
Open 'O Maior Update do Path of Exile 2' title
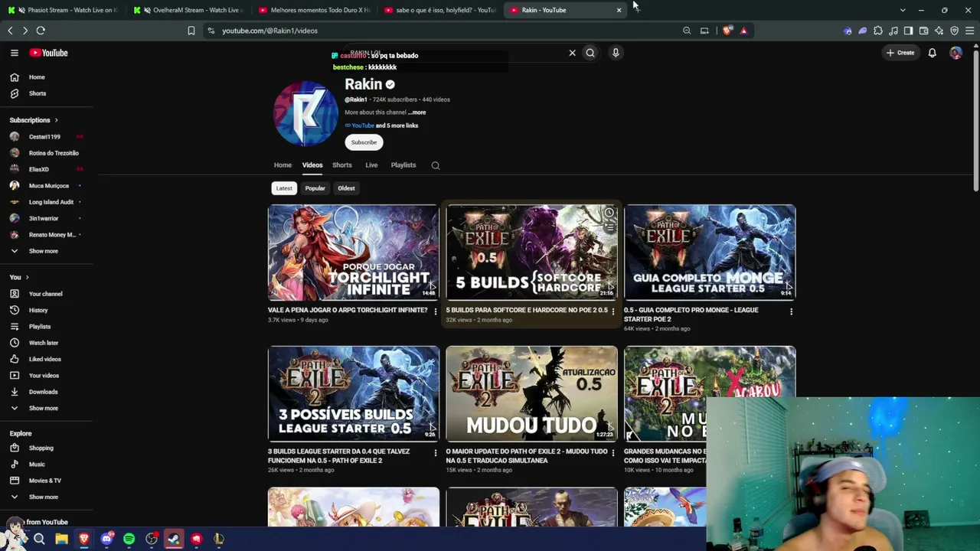pyautogui.click(x=527, y=456)
